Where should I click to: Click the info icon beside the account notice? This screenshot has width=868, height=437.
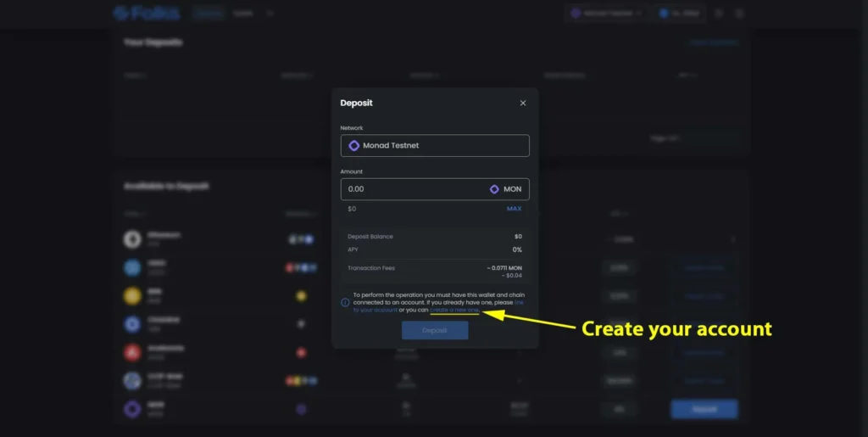click(x=345, y=302)
